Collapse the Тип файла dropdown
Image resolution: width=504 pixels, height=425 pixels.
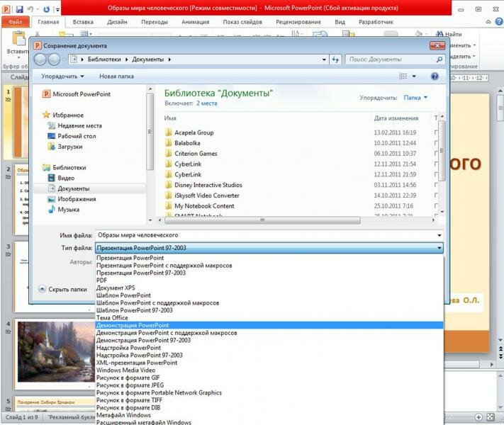pos(439,248)
